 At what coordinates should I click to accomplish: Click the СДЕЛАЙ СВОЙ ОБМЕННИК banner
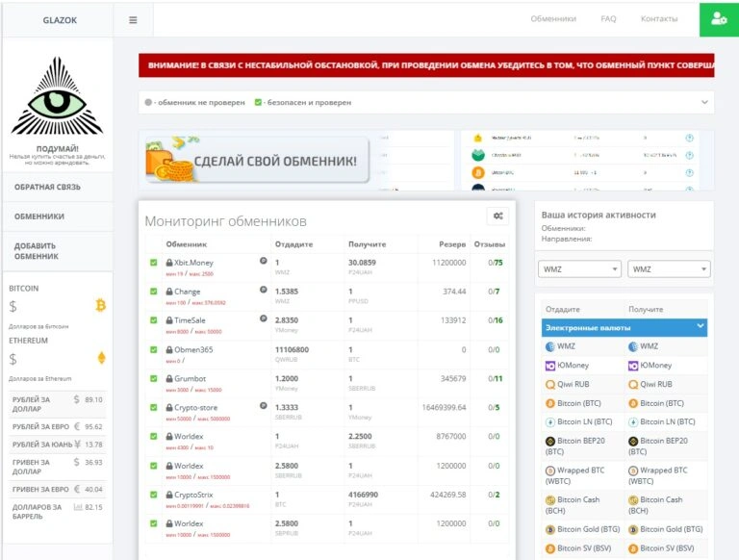pos(257,160)
